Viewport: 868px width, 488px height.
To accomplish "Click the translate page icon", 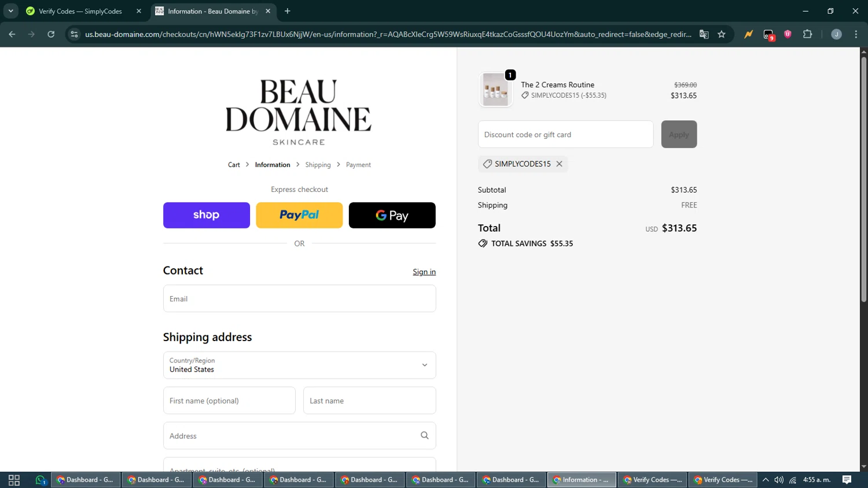I will [x=704, y=35].
